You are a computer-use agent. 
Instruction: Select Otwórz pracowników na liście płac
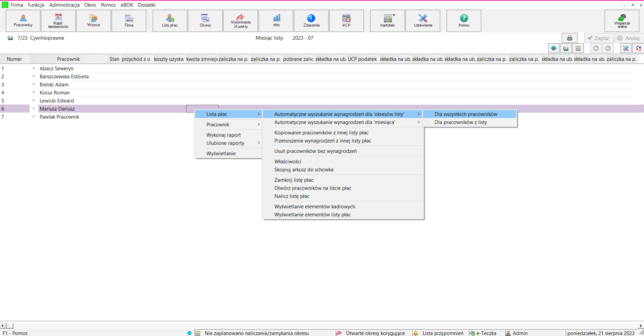(343, 188)
